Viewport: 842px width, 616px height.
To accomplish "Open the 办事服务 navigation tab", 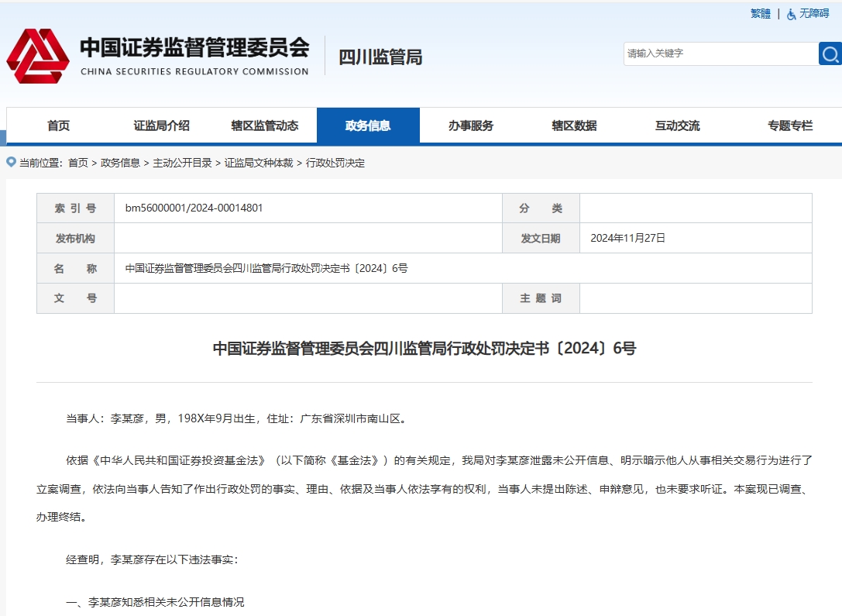I will tap(471, 126).
